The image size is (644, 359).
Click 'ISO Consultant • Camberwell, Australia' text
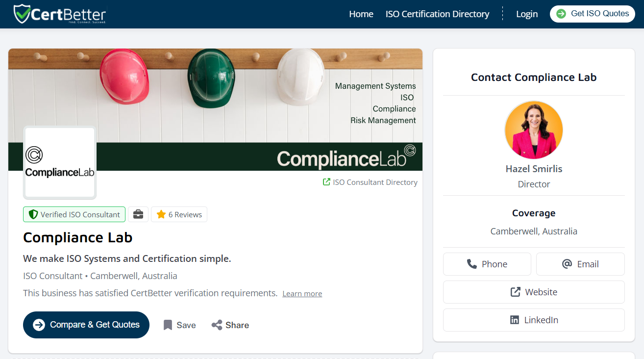click(x=100, y=276)
